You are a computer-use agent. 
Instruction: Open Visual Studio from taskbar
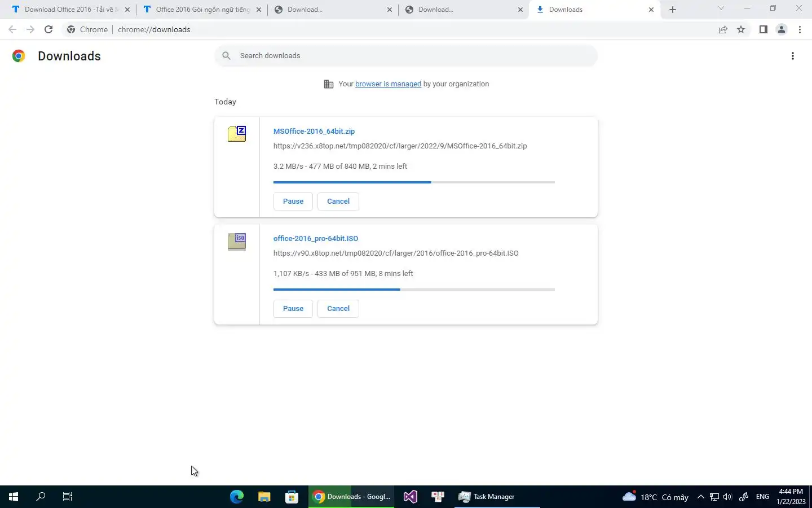pyautogui.click(x=410, y=497)
